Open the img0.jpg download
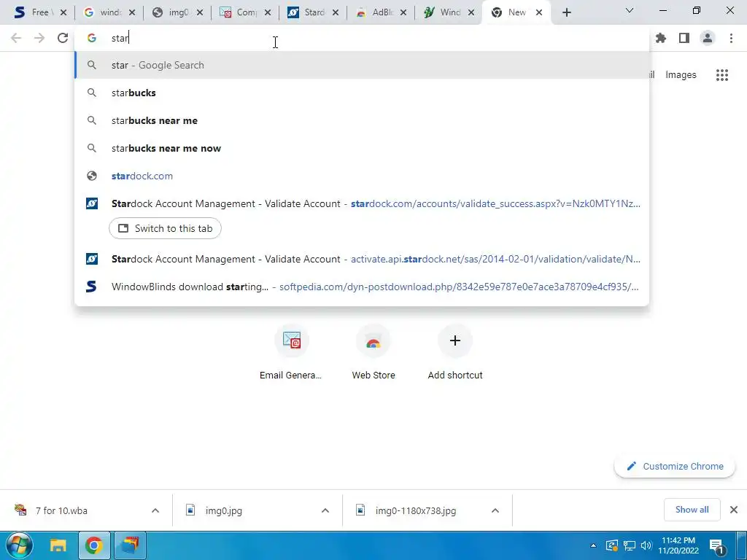The image size is (747, 560). point(224,510)
